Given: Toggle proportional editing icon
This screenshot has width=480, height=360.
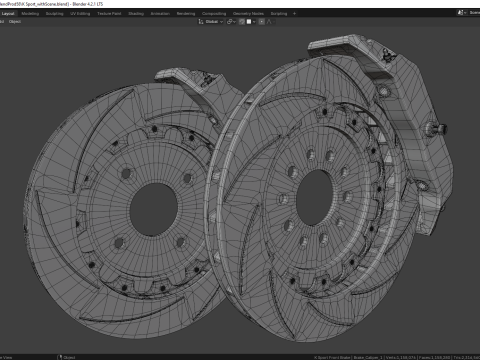Looking at the screenshot, I should point(262,22).
